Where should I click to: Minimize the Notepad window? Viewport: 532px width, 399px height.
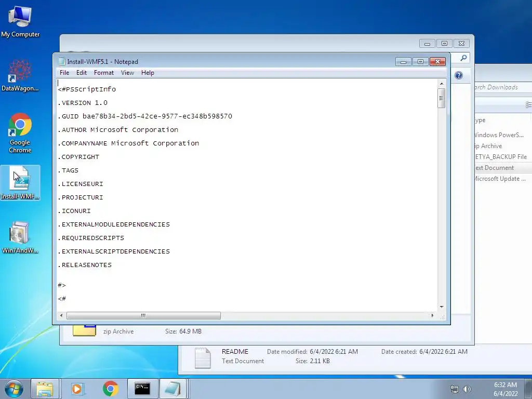[403, 61]
